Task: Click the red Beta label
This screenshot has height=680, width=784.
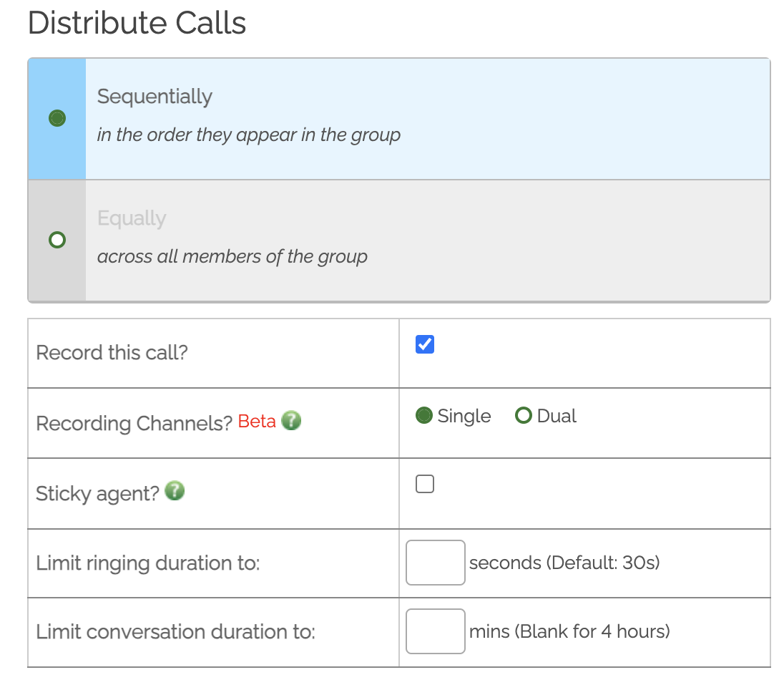Action: (x=257, y=422)
